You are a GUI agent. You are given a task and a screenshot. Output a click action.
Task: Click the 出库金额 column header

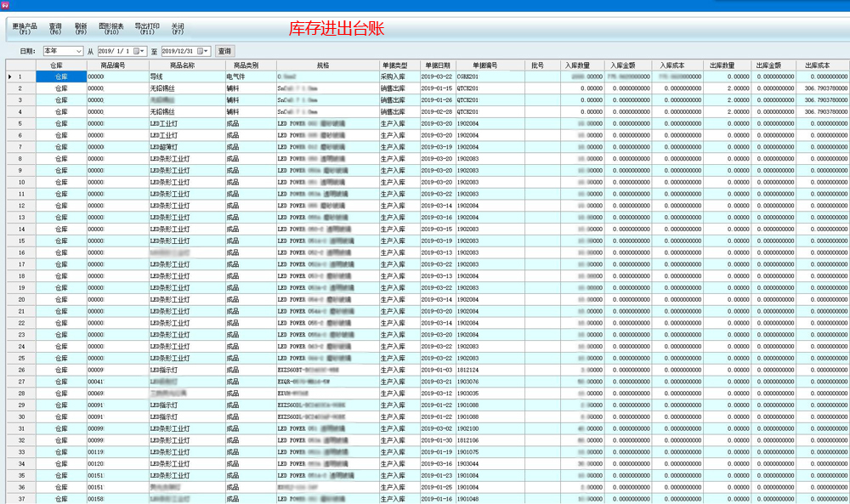(x=773, y=65)
